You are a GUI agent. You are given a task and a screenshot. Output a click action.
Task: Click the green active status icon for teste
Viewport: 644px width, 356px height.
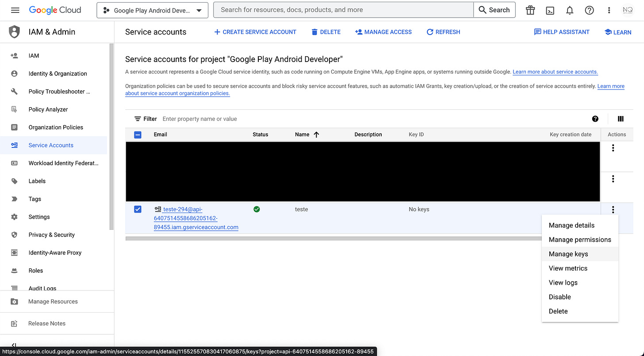[257, 209]
